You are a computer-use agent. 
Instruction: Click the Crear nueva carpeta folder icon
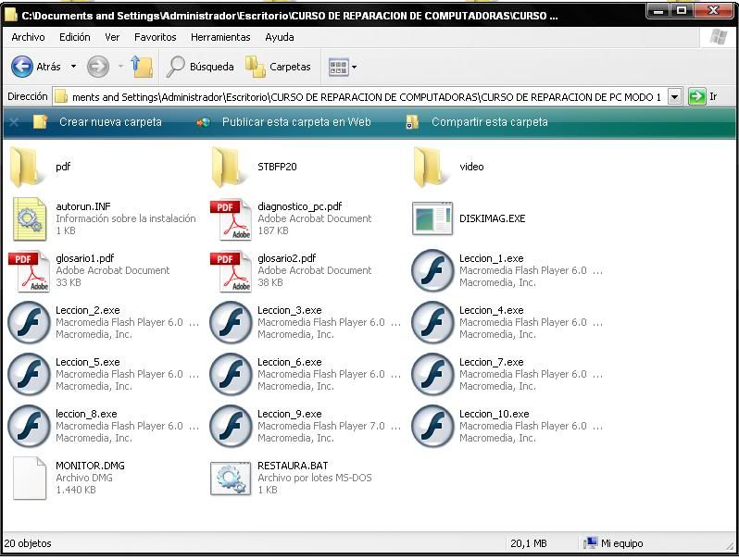[x=41, y=122]
